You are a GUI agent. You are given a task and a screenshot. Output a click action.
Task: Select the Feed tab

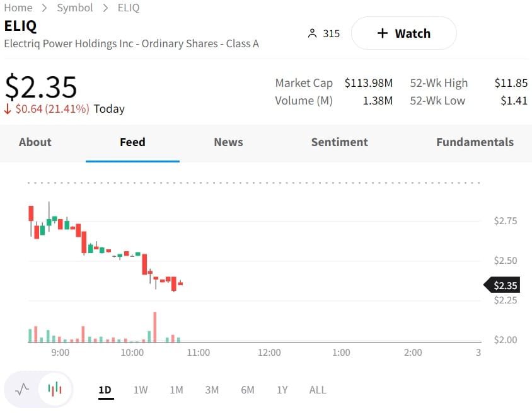click(132, 142)
